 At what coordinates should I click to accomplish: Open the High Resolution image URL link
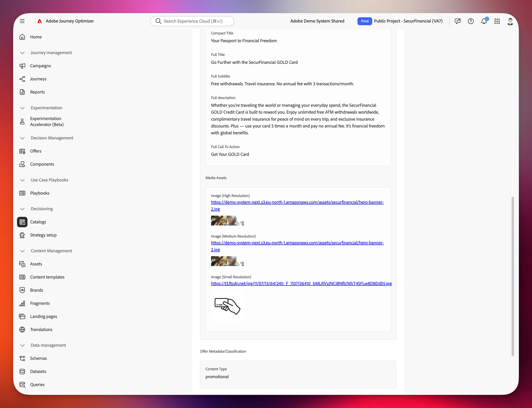pyautogui.click(x=297, y=205)
